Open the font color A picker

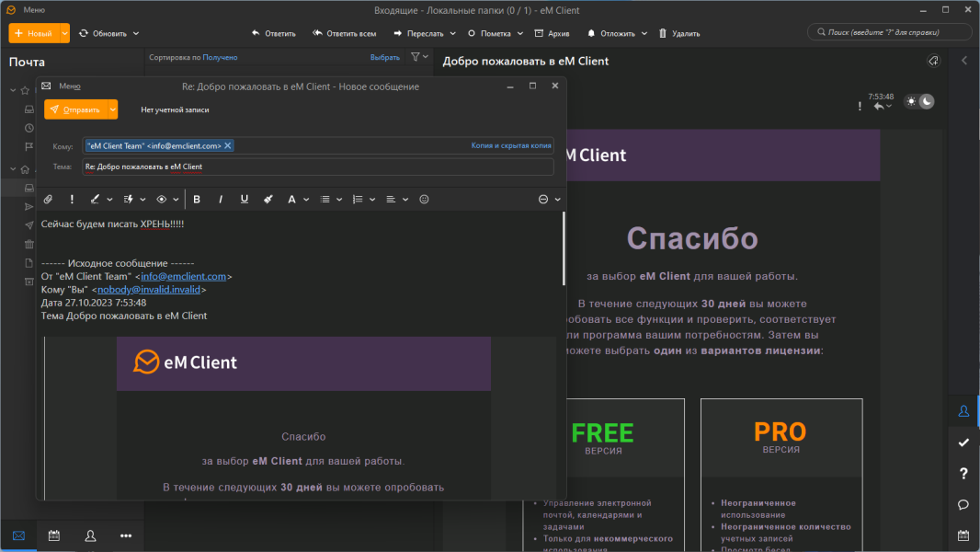coord(291,200)
